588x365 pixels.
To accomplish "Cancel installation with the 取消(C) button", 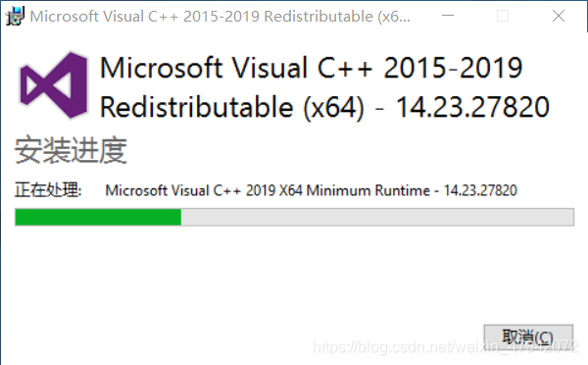I will coord(528,338).
